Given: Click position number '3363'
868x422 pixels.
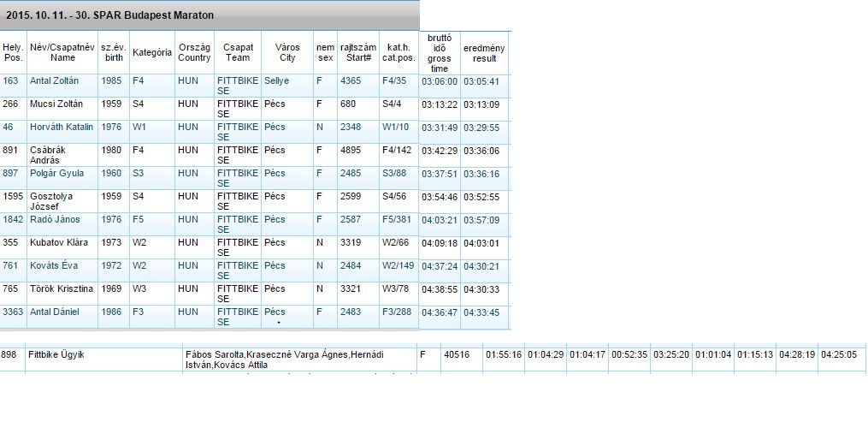Looking at the screenshot, I should (x=13, y=312).
